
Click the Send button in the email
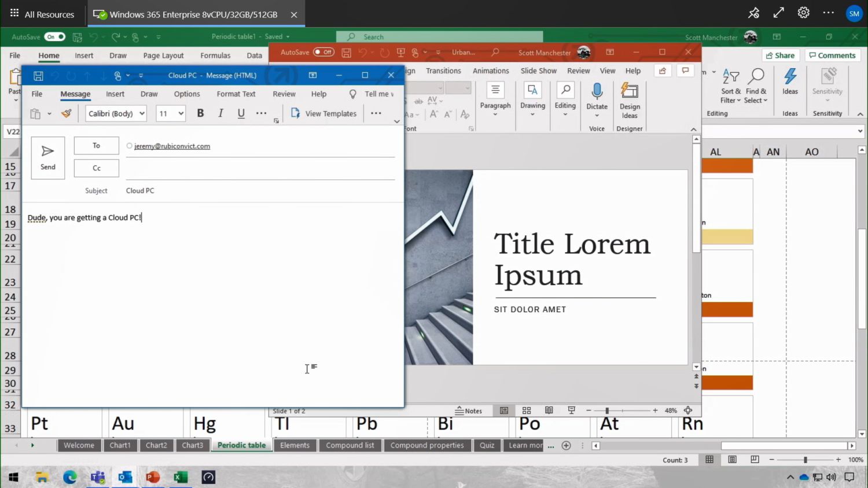[48, 158]
